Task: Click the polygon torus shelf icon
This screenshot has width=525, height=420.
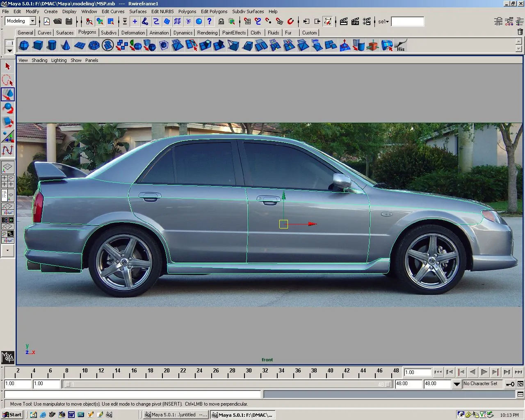Action: pyautogui.click(x=94, y=46)
